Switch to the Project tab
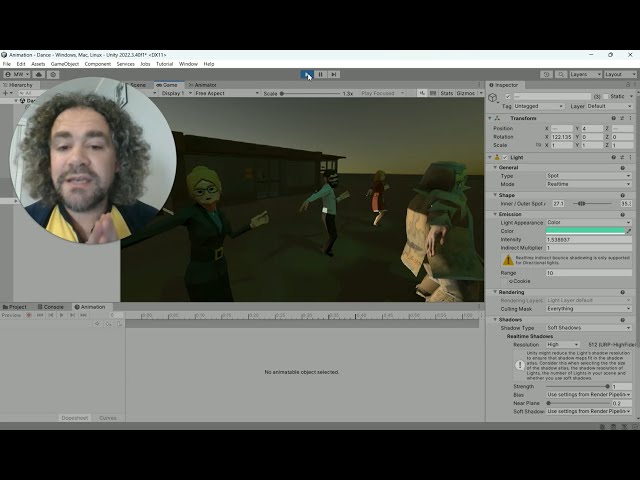This screenshot has height=480, width=640. coord(15,307)
